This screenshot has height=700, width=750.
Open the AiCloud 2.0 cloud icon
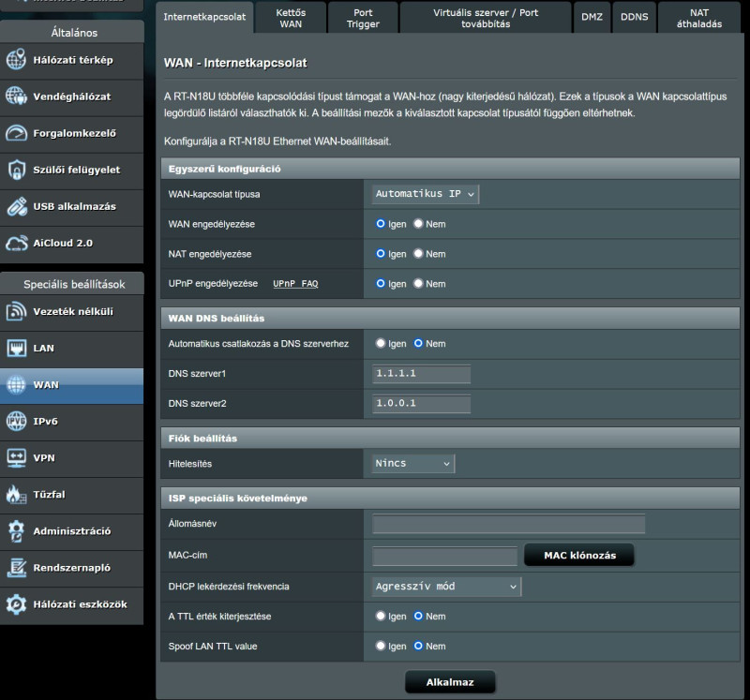point(17,243)
